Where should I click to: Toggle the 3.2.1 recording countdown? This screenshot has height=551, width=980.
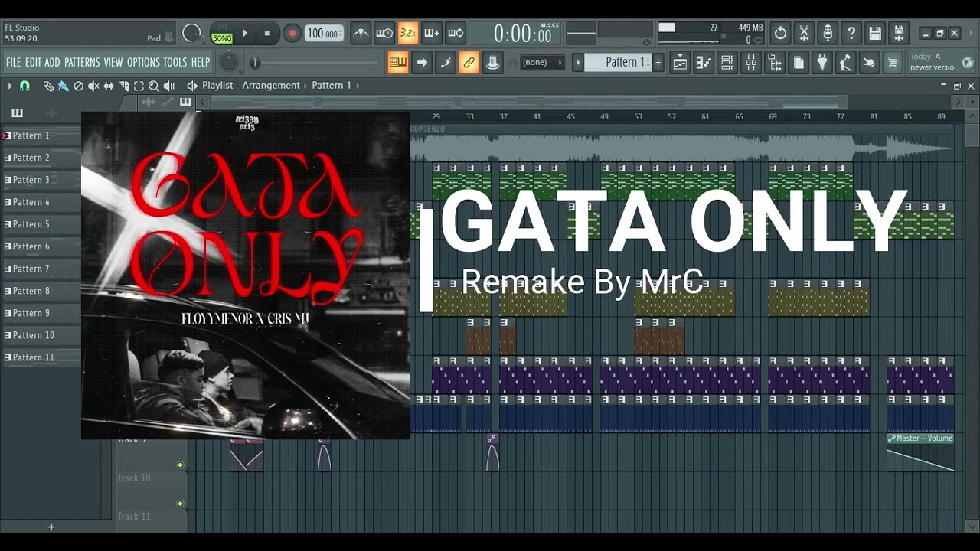click(408, 33)
